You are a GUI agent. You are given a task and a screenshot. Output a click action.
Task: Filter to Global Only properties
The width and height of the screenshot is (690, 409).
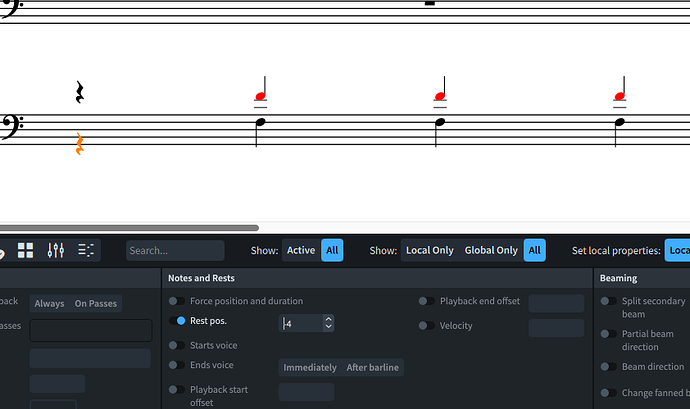[x=491, y=250]
